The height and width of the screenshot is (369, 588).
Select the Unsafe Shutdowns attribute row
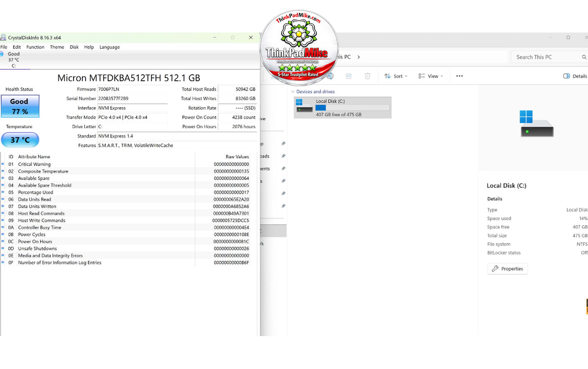coord(128,248)
